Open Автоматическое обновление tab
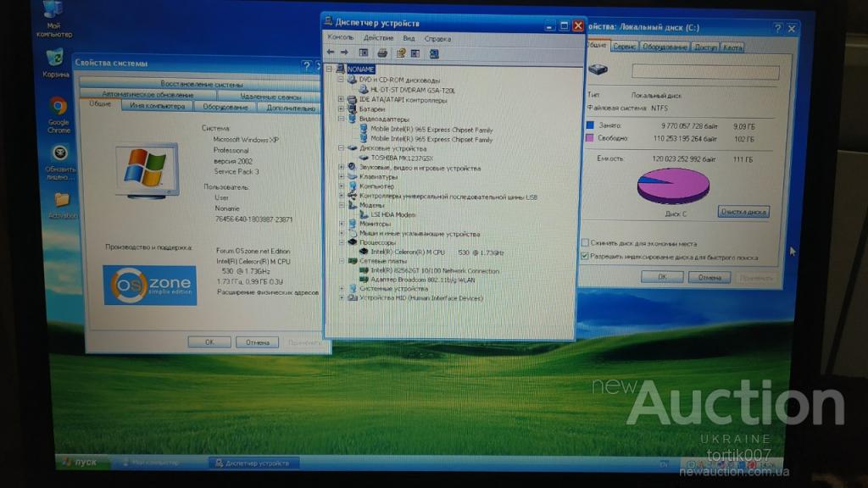Viewport: 868px width, 488px height. tap(147, 95)
